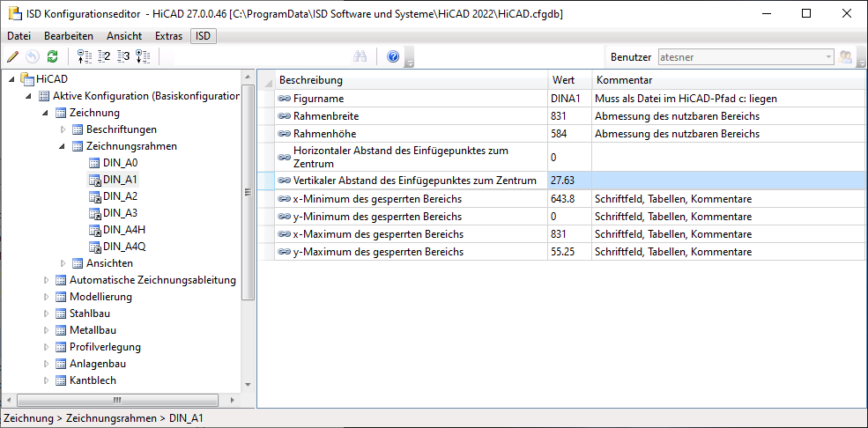Collapse the HiCAD root node
The image size is (868, 428).
(11, 79)
